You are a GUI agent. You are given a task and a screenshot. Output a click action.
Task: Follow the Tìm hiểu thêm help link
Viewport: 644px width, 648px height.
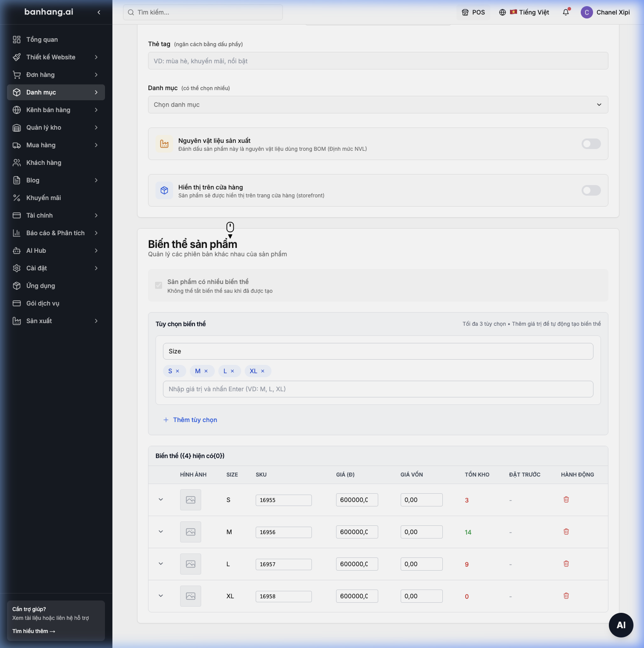tap(34, 631)
